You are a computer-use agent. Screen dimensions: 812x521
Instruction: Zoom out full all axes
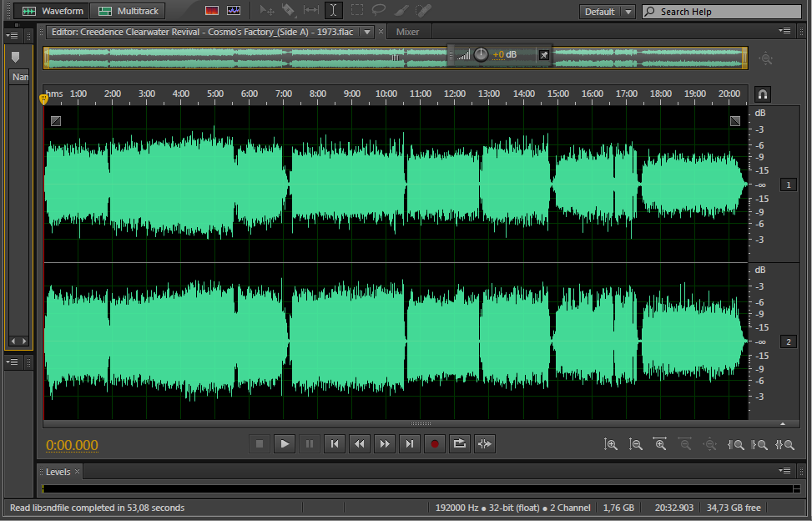point(710,444)
